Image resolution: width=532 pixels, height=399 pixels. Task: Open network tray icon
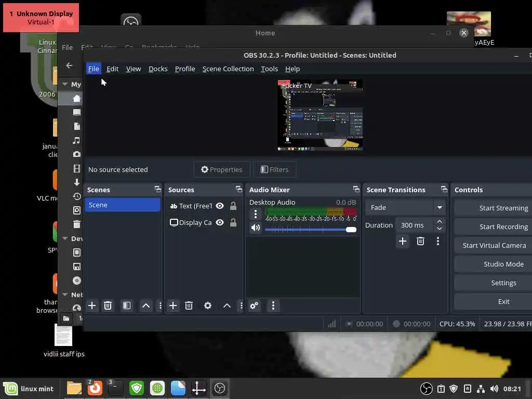481,389
